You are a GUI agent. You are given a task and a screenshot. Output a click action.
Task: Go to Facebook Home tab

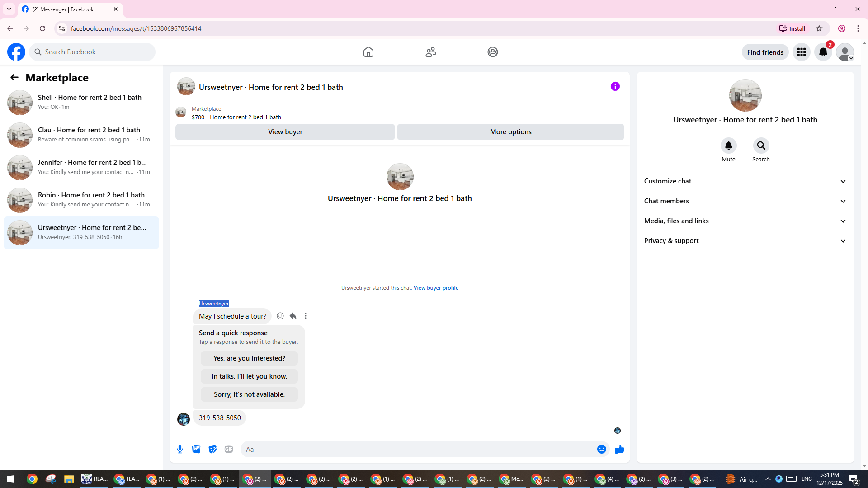tap(368, 52)
